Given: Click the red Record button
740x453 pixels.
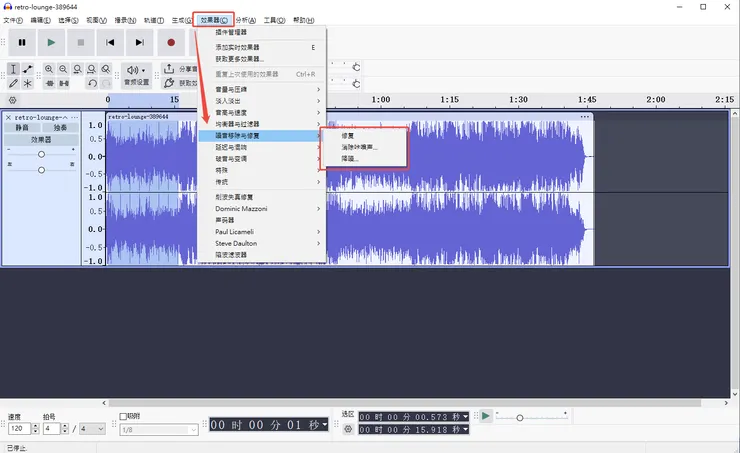Looking at the screenshot, I should coord(171,42).
